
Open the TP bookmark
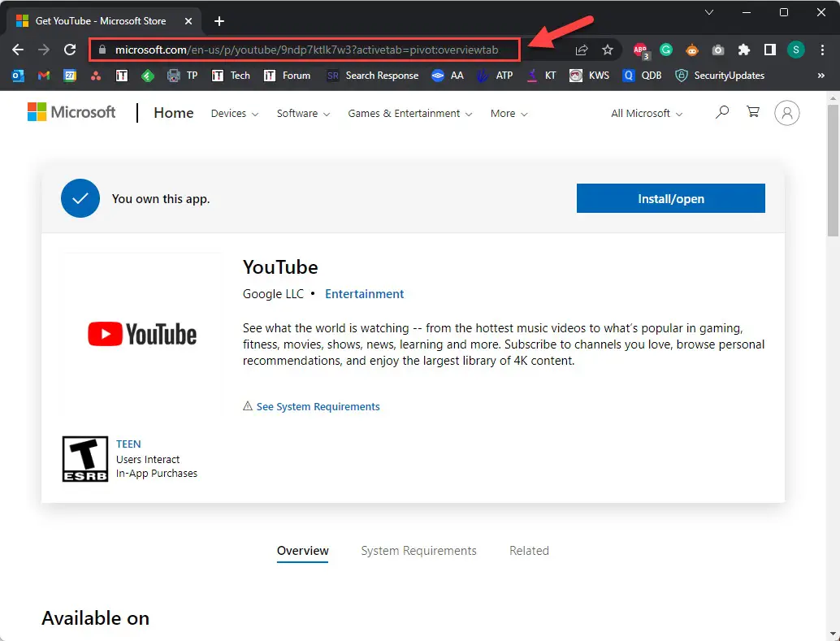(183, 76)
